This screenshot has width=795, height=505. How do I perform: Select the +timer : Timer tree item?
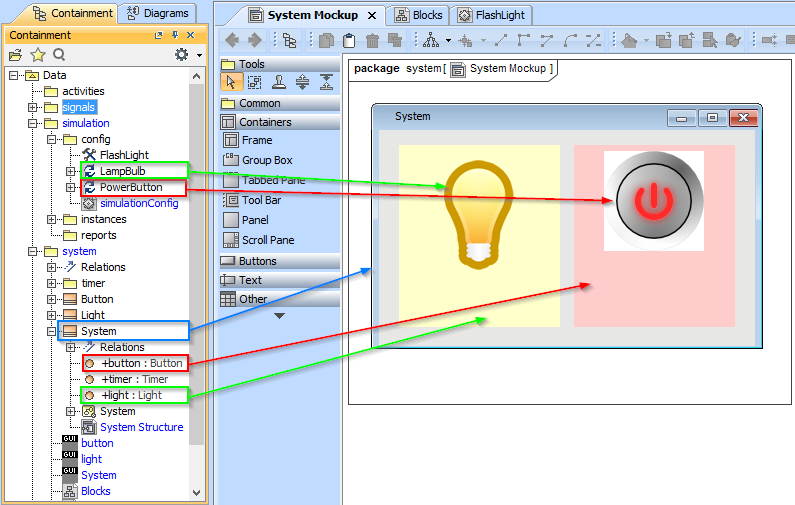[x=134, y=379]
